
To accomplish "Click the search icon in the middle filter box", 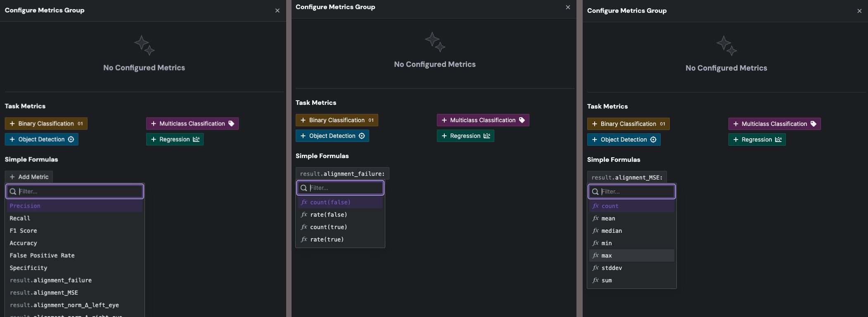I will (x=304, y=188).
